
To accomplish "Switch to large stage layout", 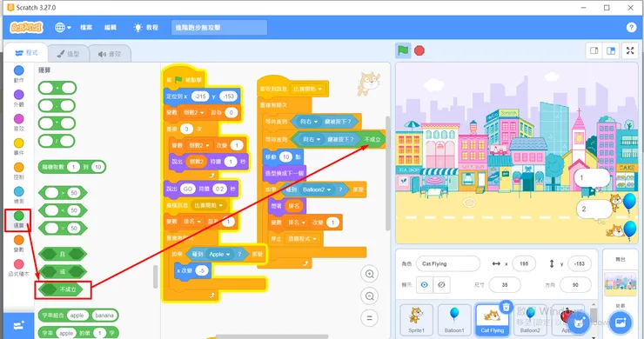I will pos(611,51).
